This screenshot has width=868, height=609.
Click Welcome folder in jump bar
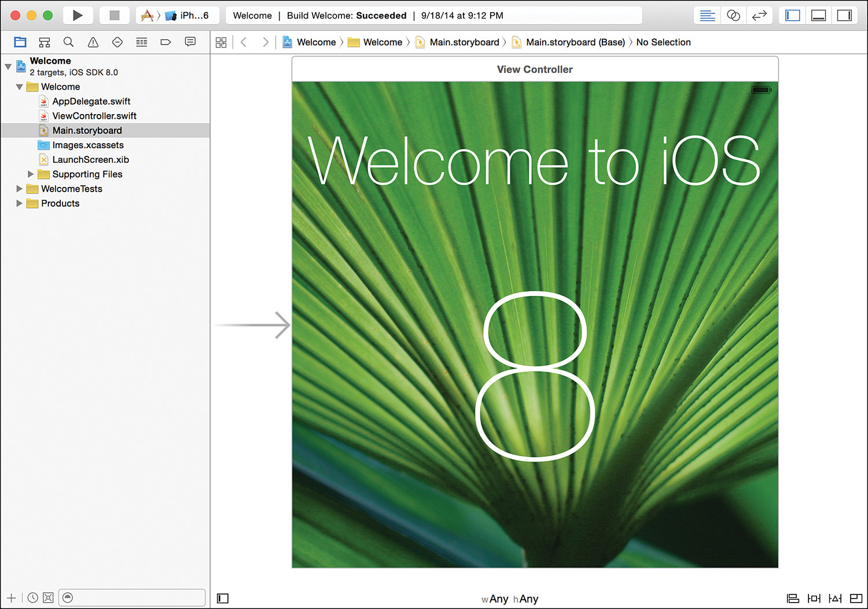pyautogui.click(x=375, y=42)
